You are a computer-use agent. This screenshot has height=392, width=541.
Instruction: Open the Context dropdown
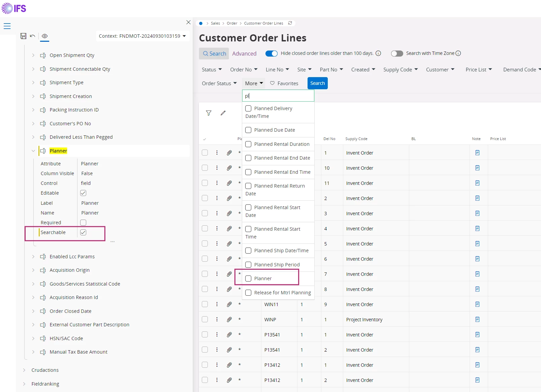(142, 36)
